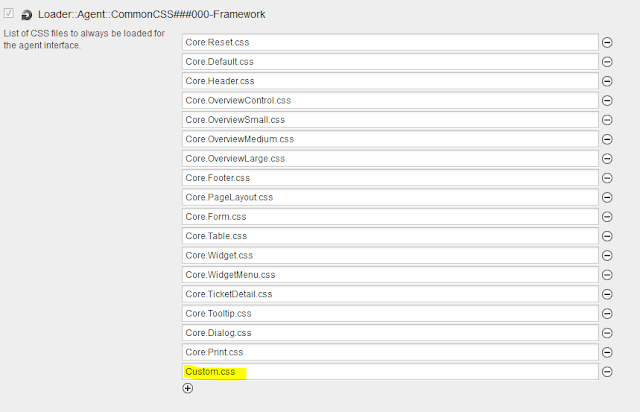Remove the Core.TicketDetail.css entry
Screen dimensions: 640x412
tap(607, 294)
